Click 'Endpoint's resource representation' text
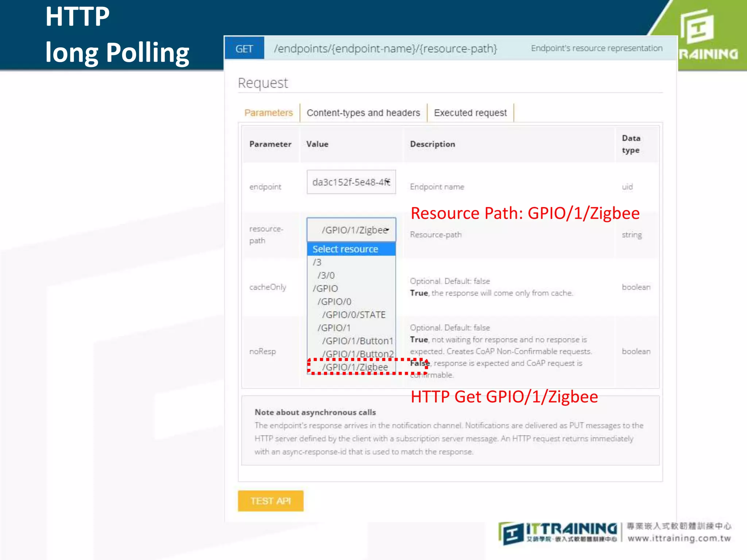 tap(597, 48)
